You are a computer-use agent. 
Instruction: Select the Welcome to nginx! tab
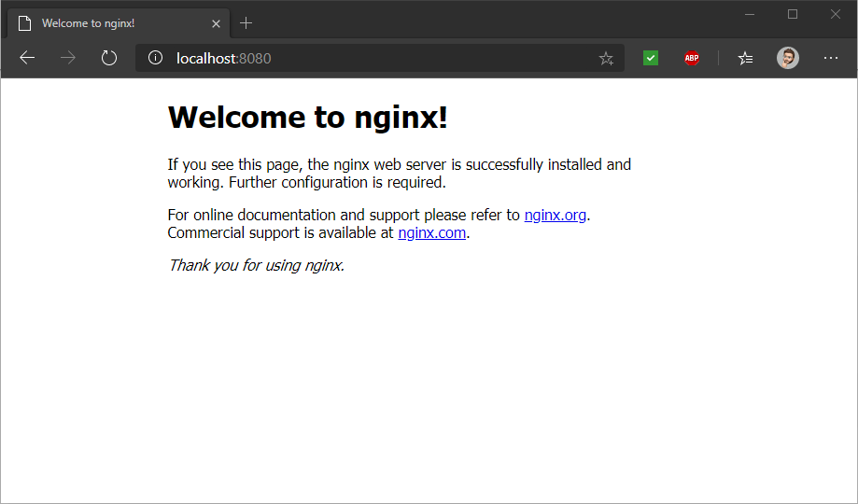click(x=119, y=23)
